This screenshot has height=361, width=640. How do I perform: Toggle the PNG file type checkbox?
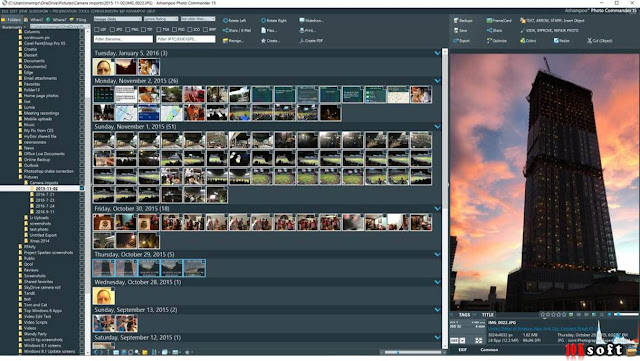tap(128, 30)
